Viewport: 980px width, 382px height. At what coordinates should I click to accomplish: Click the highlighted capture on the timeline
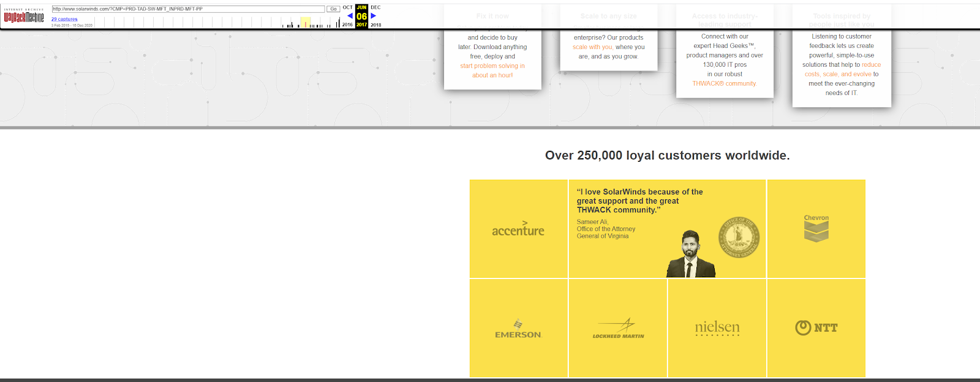[x=305, y=23]
